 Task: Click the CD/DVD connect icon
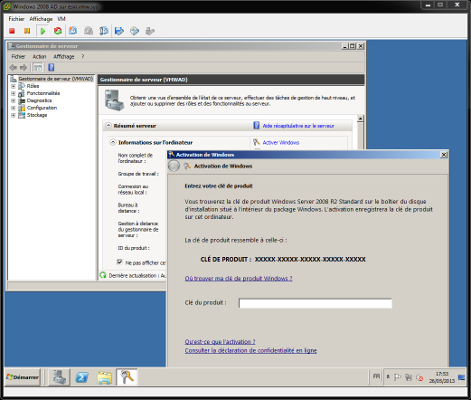[134, 31]
